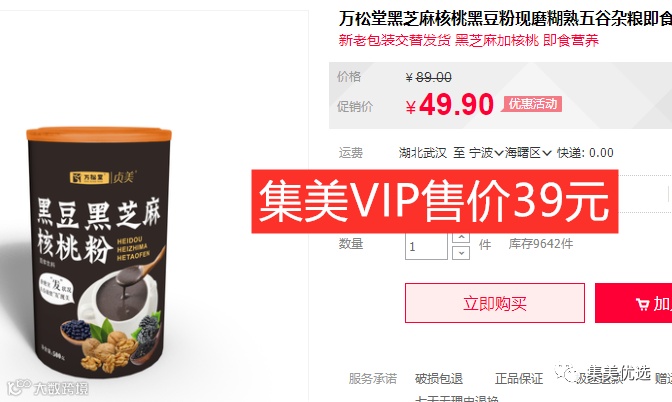Click the ¥49.90 promotional price
Screen dimensions: 672x402
(450, 105)
